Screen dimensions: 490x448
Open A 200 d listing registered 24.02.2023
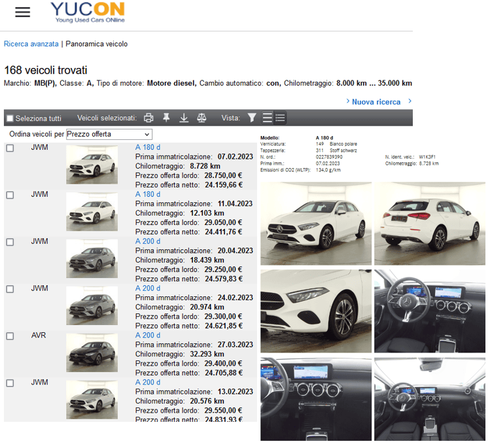147,288
